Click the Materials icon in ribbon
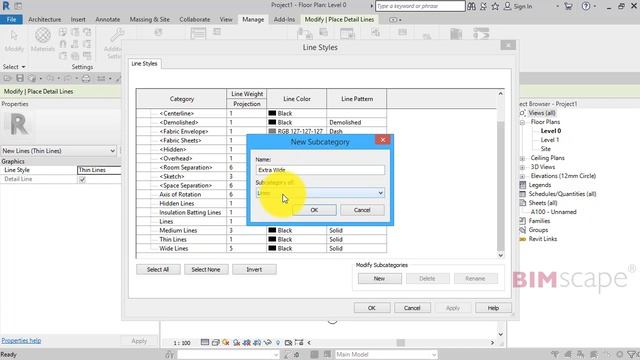 click(x=42, y=36)
